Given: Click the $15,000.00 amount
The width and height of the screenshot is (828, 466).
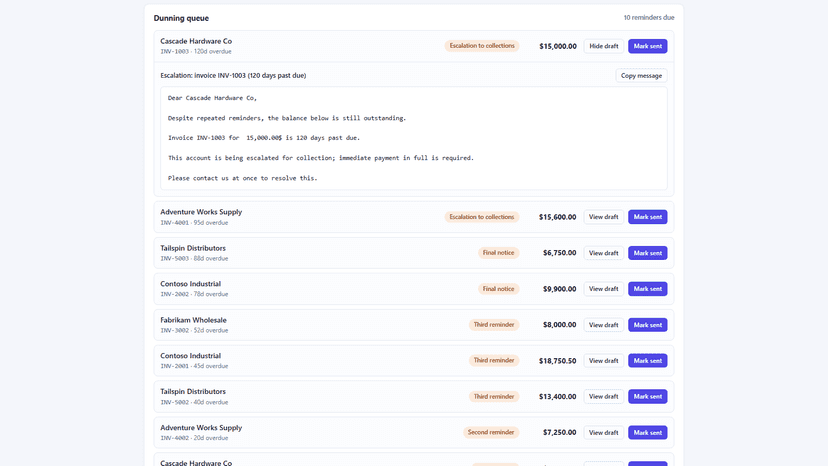Looking at the screenshot, I should 558,46.
